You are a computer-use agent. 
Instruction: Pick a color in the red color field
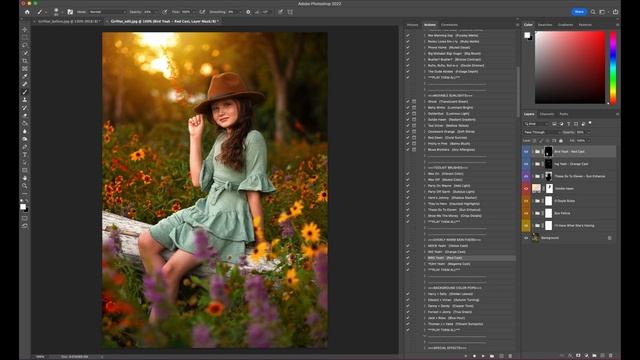point(570,67)
